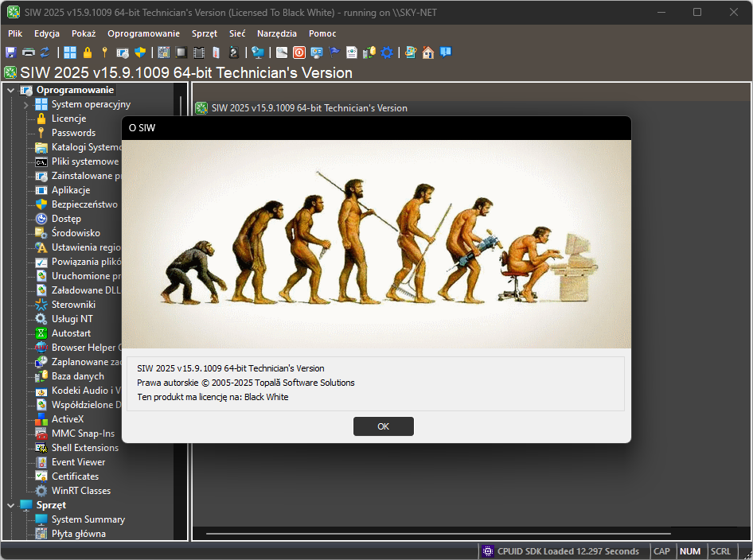Image resolution: width=753 pixels, height=560 pixels.
Task: Click the Save floppy disk toolbar icon
Action: [10, 52]
